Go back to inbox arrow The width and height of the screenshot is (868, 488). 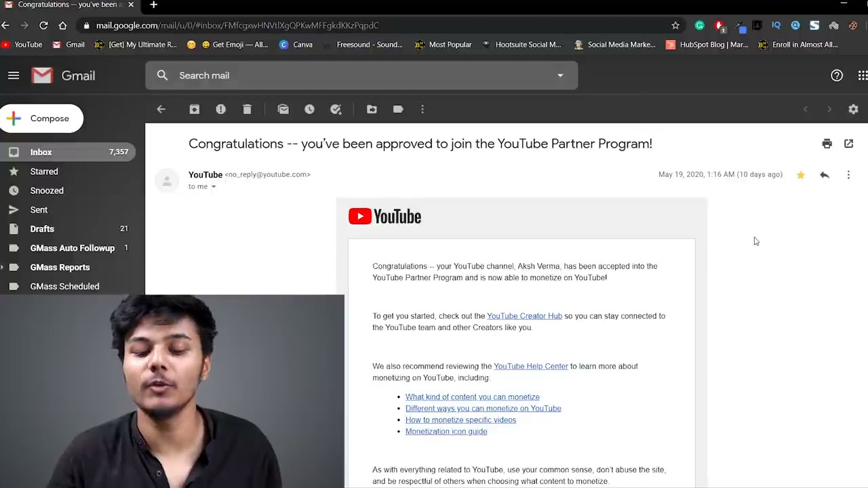pyautogui.click(x=161, y=109)
